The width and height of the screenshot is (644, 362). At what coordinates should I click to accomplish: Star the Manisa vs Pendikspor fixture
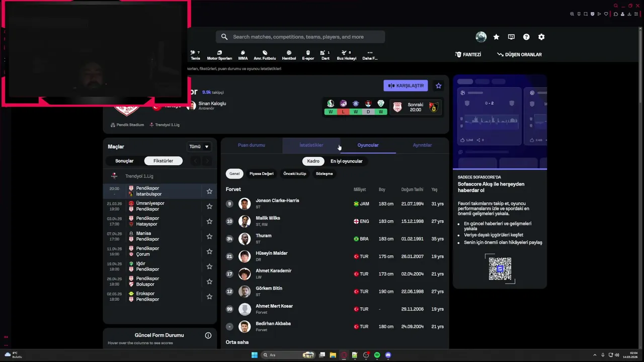[209, 236]
